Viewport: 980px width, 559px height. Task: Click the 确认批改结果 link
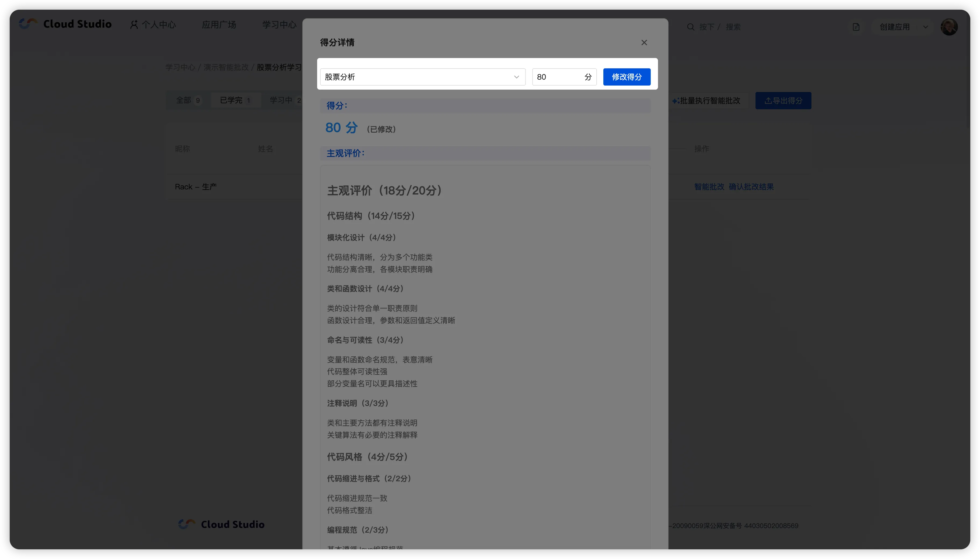coord(751,187)
